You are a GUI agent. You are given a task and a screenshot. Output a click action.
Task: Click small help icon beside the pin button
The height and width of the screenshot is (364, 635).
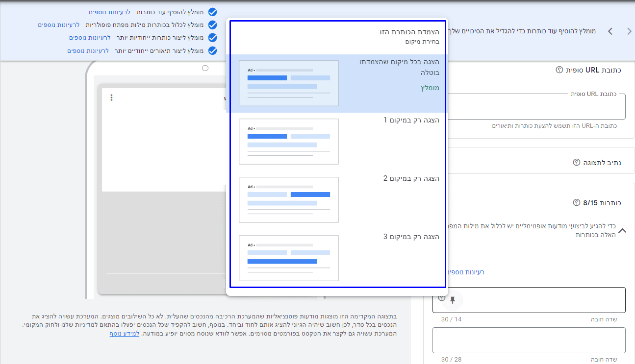click(442, 297)
